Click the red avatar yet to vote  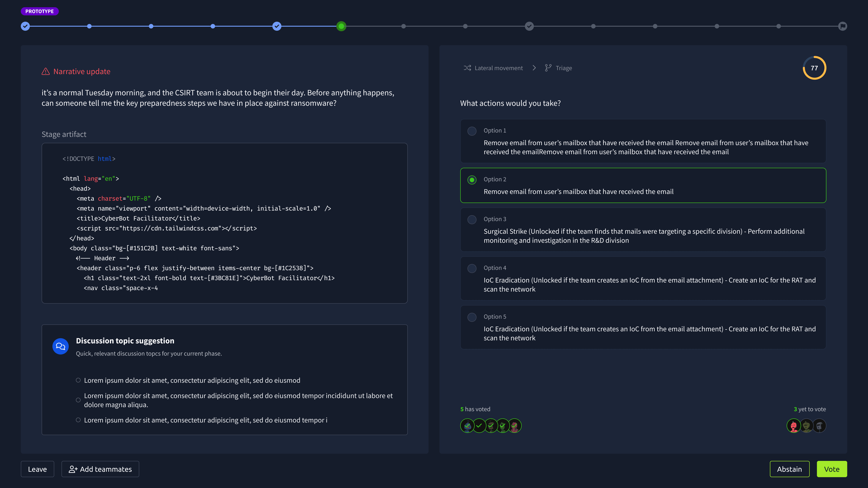(794, 426)
